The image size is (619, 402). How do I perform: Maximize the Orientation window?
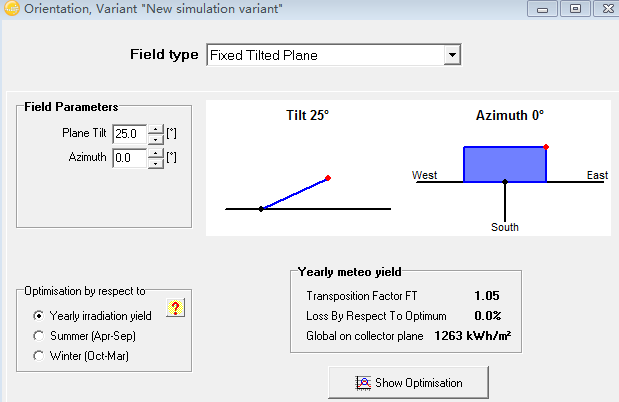tap(575, 8)
